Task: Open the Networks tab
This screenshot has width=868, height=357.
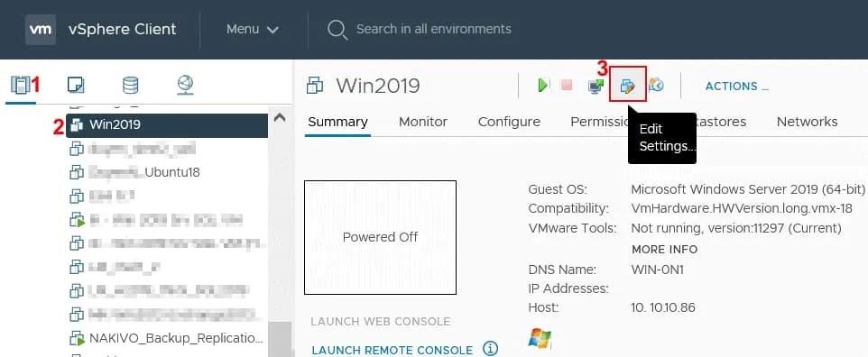Action: [808, 122]
